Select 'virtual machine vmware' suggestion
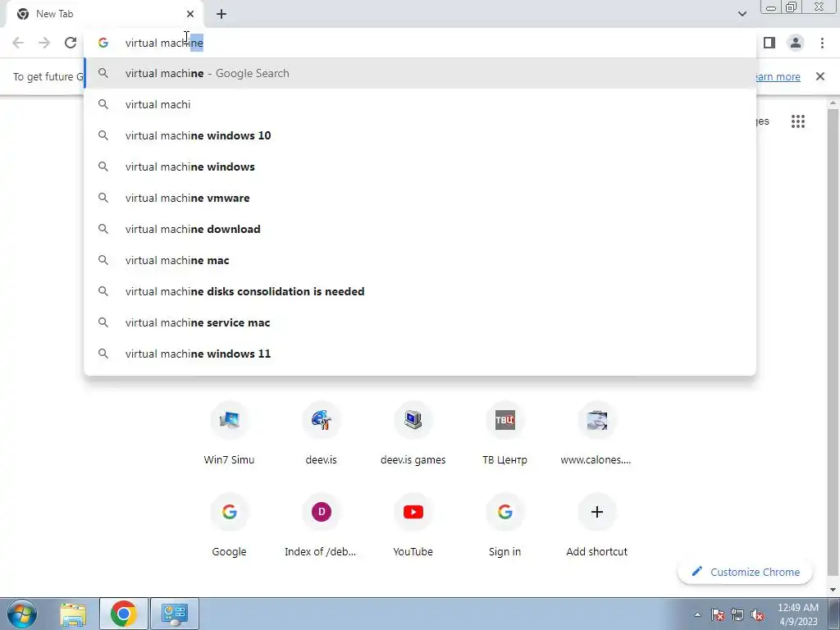The width and height of the screenshot is (840, 630). [x=420, y=198]
